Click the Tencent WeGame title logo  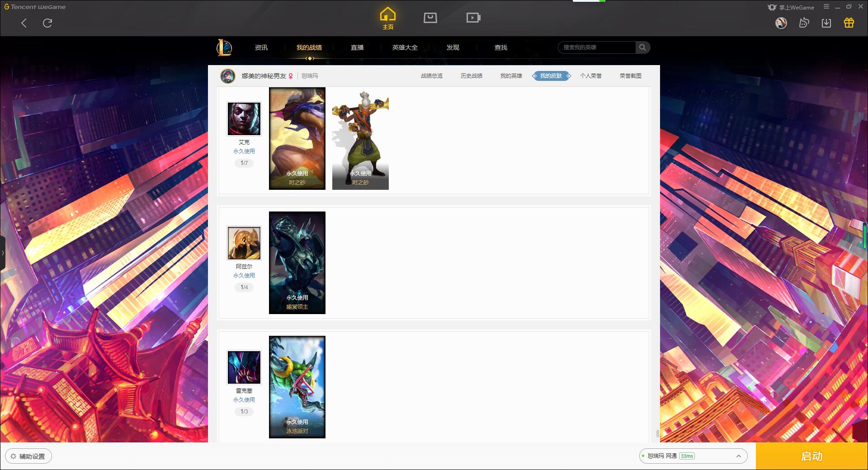tap(35, 7)
